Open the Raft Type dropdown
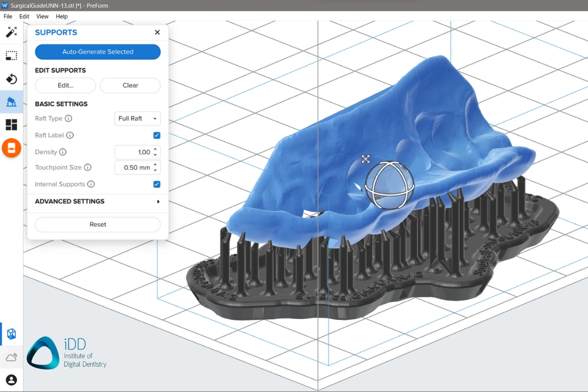 click(137, 119)
